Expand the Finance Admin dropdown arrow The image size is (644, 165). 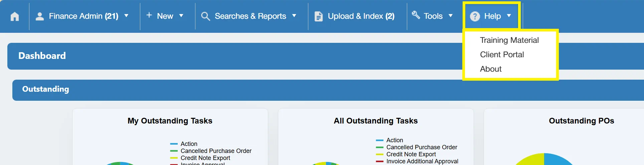[126, 16]
